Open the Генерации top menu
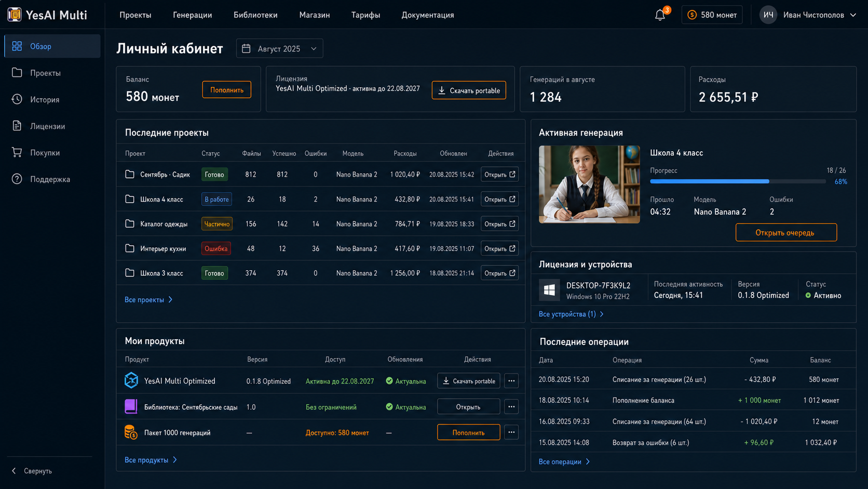This screenshot has width=868, height=489. pyautogui.click(x=193, y=15)
